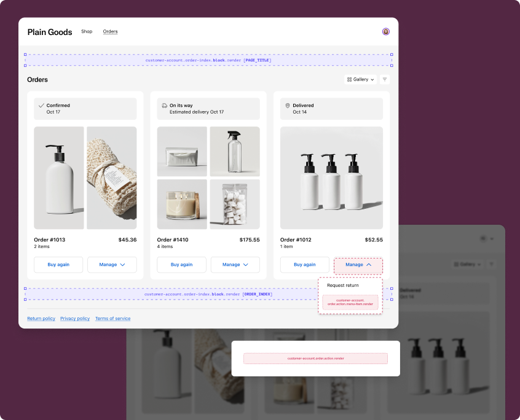Buy again for Order #1013

[x=58, y=265]
